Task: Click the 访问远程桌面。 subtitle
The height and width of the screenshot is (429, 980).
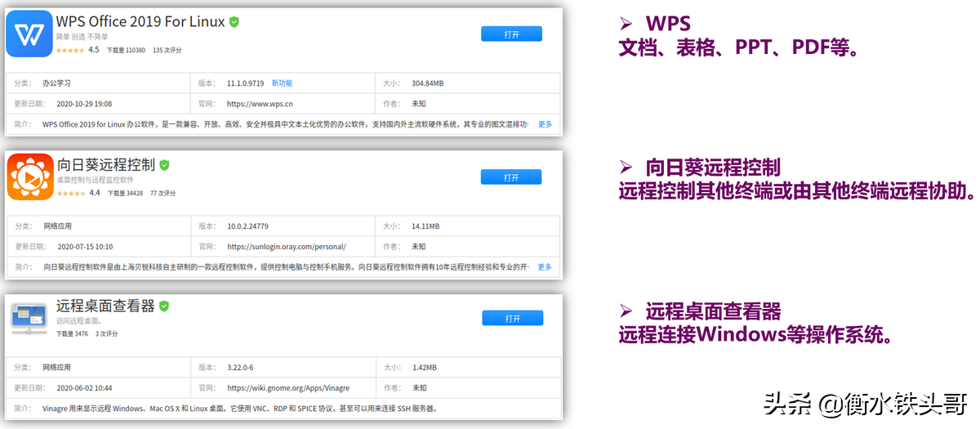Action: click(80, 321)
